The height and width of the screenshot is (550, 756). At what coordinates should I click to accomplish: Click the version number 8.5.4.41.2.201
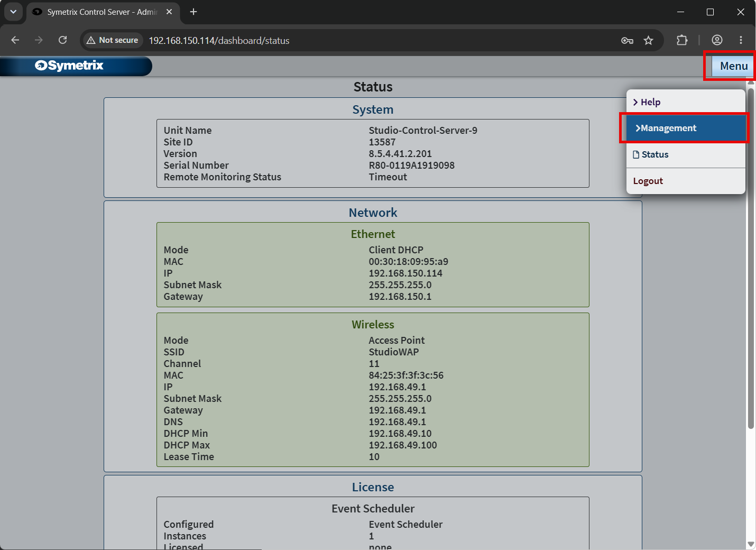tap(400, 153)
